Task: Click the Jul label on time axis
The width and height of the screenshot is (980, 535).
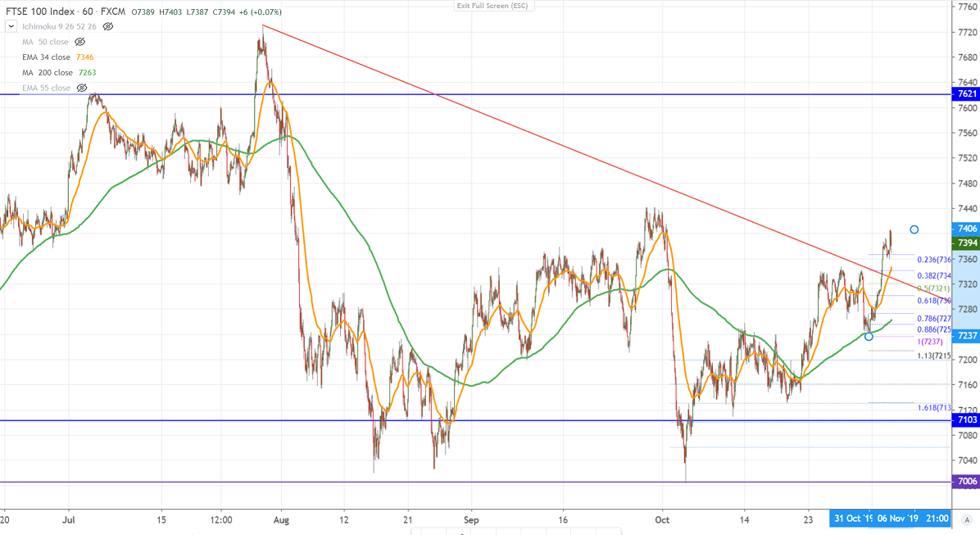Action: pos(69,519)
